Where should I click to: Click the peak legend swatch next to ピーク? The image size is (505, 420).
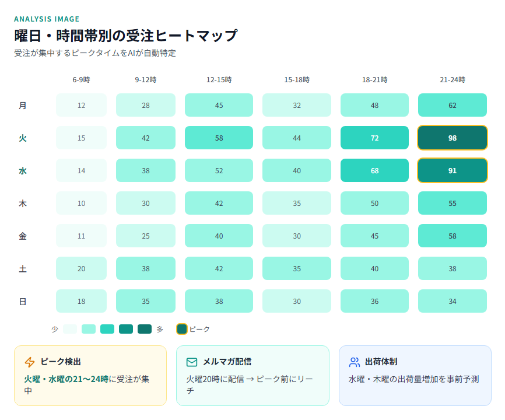coord(181,329)
